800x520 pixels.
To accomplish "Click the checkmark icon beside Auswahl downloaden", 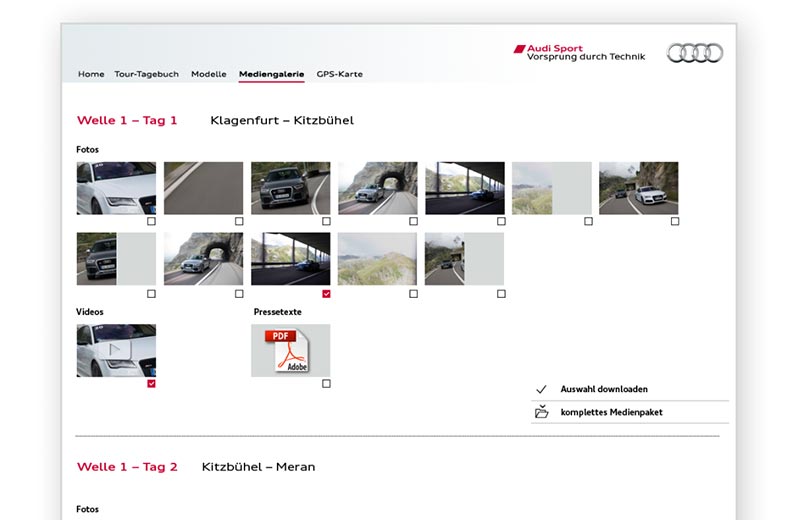I will [541, 389].
